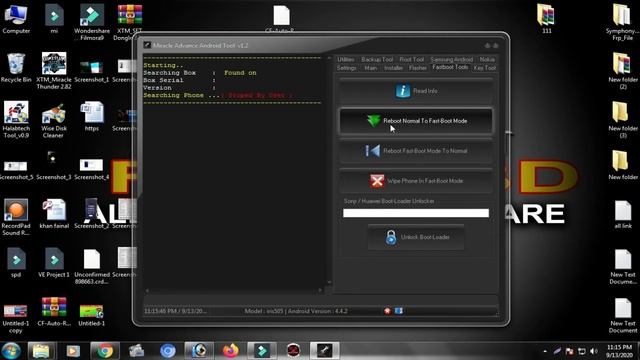Click Reboot Normal To Fast-Boot Mode

[x=416, y=121]
